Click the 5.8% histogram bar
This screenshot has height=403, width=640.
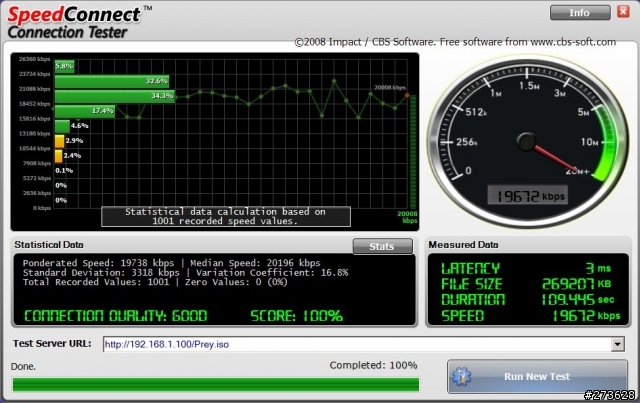pyautogui.click(x=64, y=66)
